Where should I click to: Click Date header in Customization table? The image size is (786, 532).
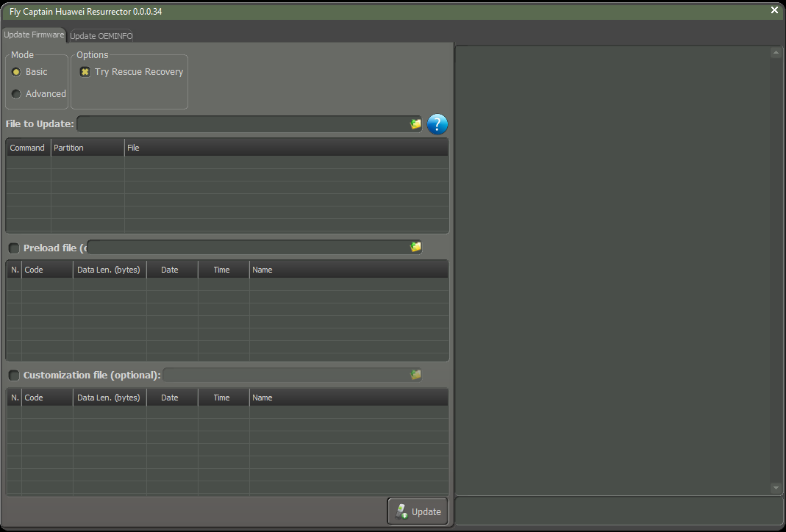tap(172, 398)
